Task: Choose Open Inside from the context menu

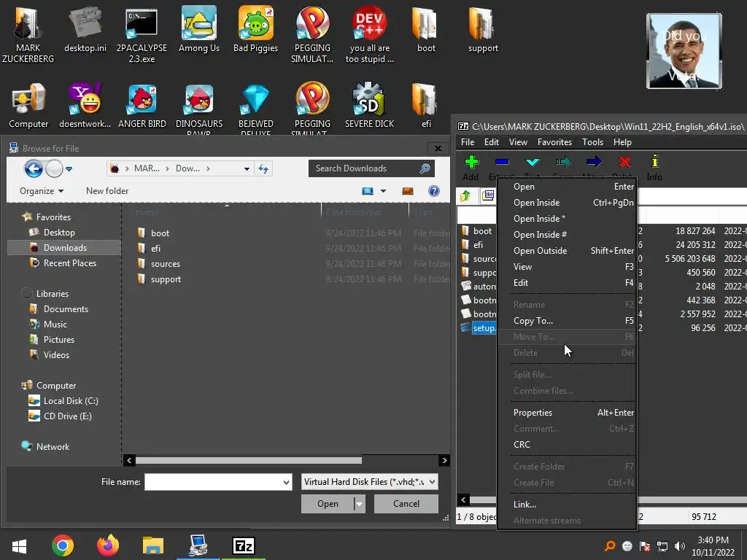Action: (567, 203)
